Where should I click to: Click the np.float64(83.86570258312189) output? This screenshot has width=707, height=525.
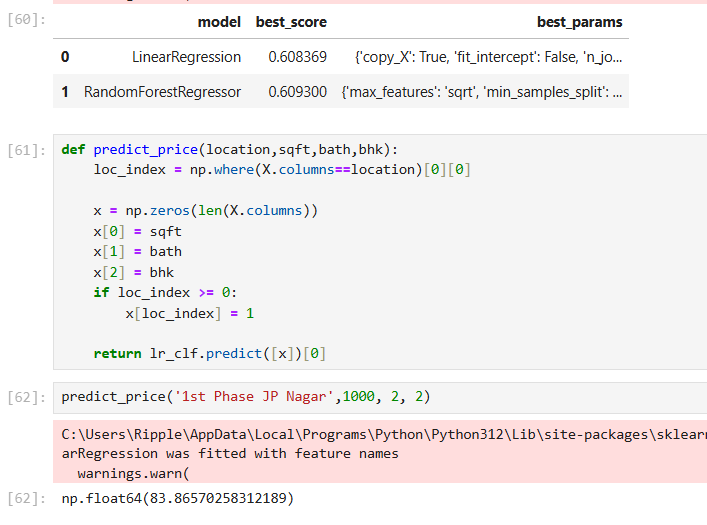[x=178, y=498]
